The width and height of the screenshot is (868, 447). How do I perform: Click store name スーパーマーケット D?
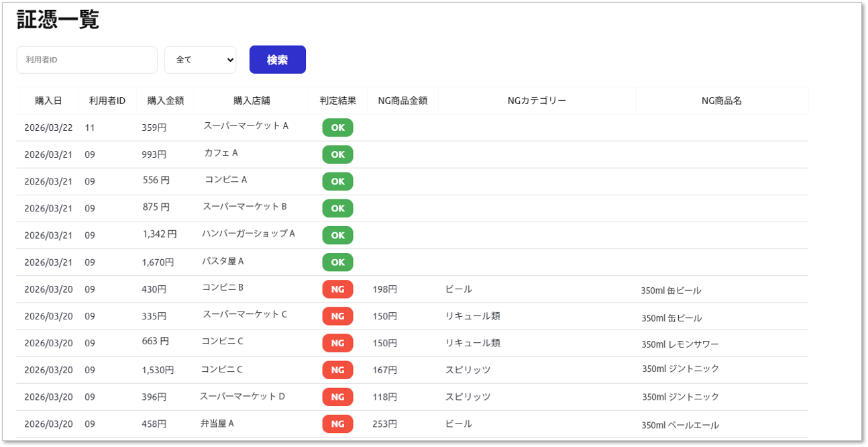click(x=243, y=396)
